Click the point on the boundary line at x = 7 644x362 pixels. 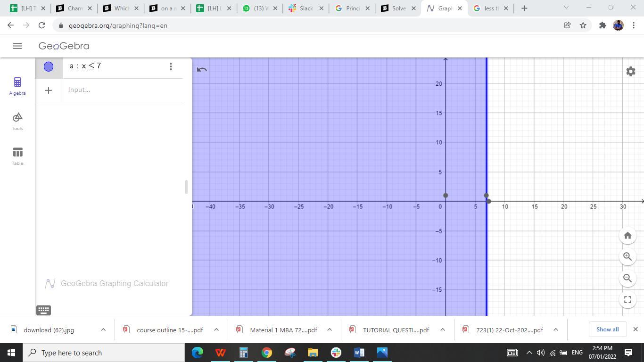click(486, 195)
